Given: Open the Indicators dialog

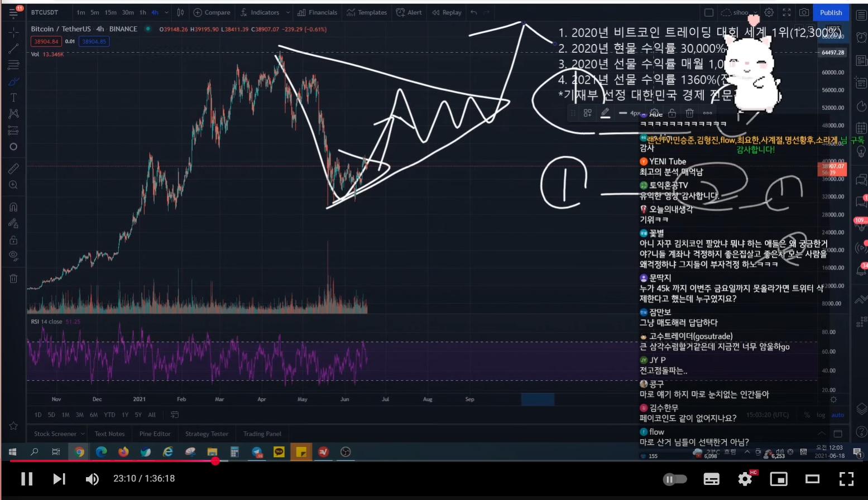Looking at the screenshot, I should pos(260,12).
